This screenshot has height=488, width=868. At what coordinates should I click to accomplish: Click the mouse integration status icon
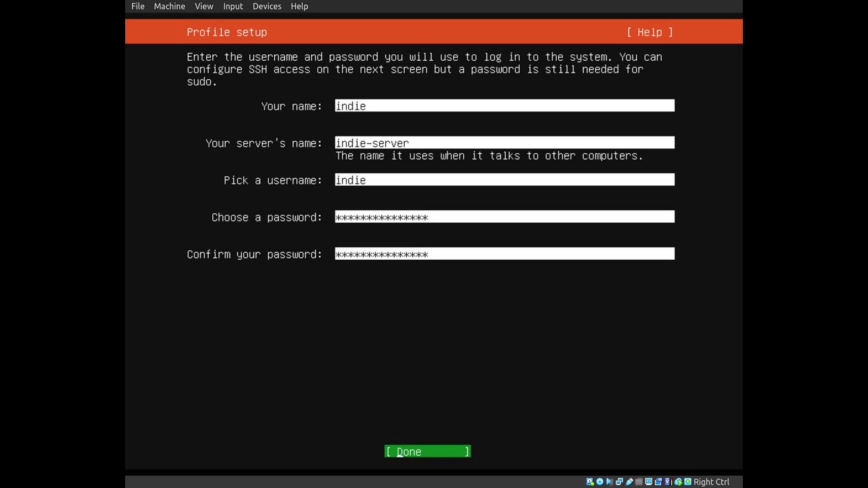pos(678,481)
